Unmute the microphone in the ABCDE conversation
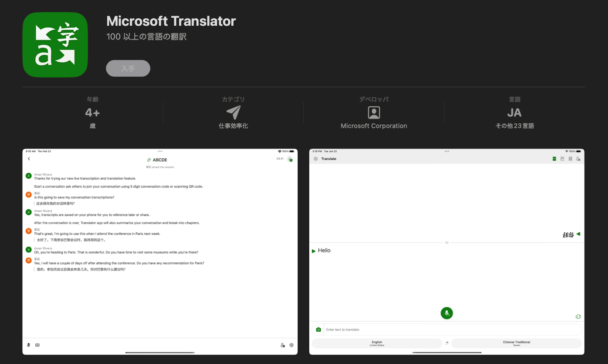 pos(28,345)
